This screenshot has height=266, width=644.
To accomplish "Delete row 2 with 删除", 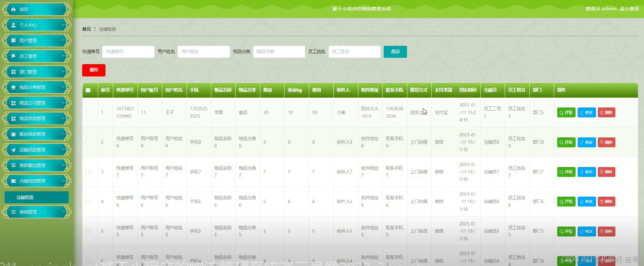I will 607,142.
